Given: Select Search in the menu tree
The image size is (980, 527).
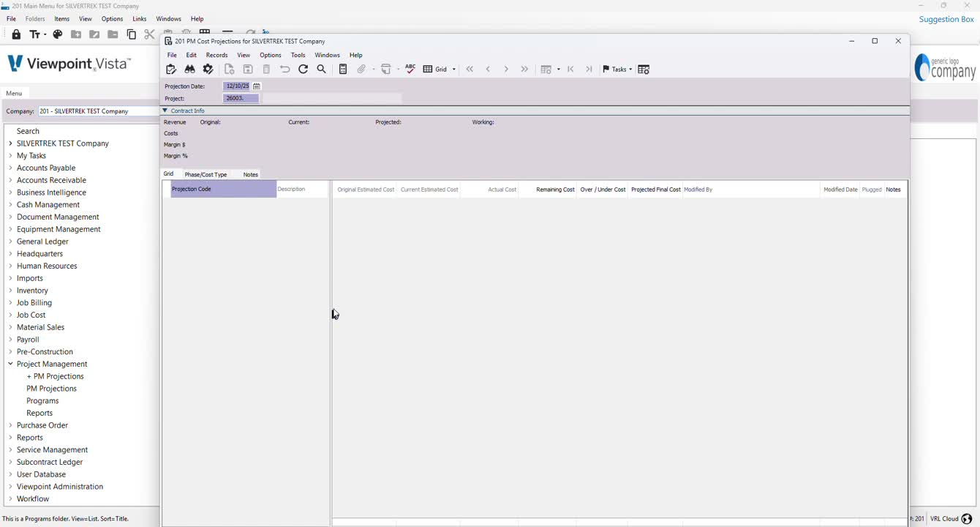Looking at the screenshot, I should (28, 131).
